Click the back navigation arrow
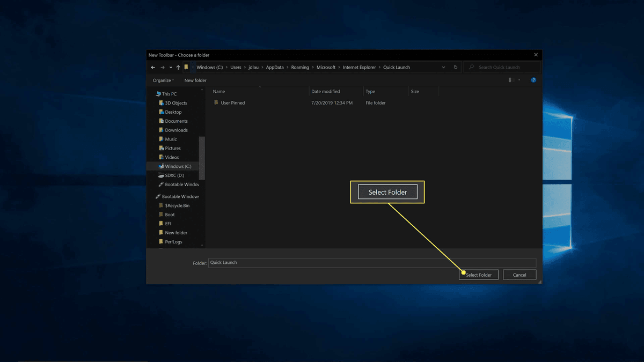Screen dimensions: 644x362 point(153,67)
